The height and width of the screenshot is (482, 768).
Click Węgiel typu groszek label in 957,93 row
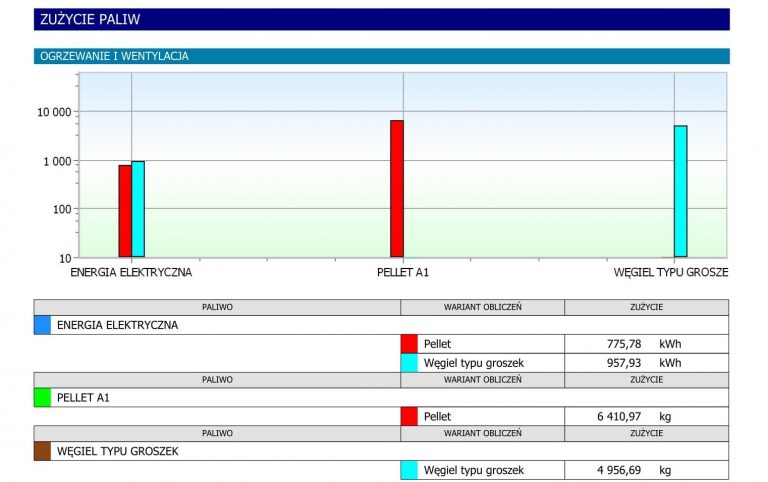(474, 363)
